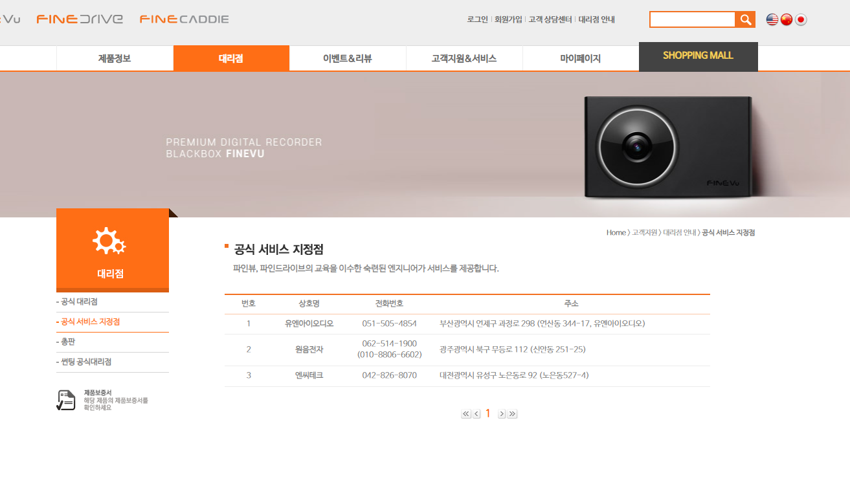Click the 제품보증서 description text

(x=116, y=404)
